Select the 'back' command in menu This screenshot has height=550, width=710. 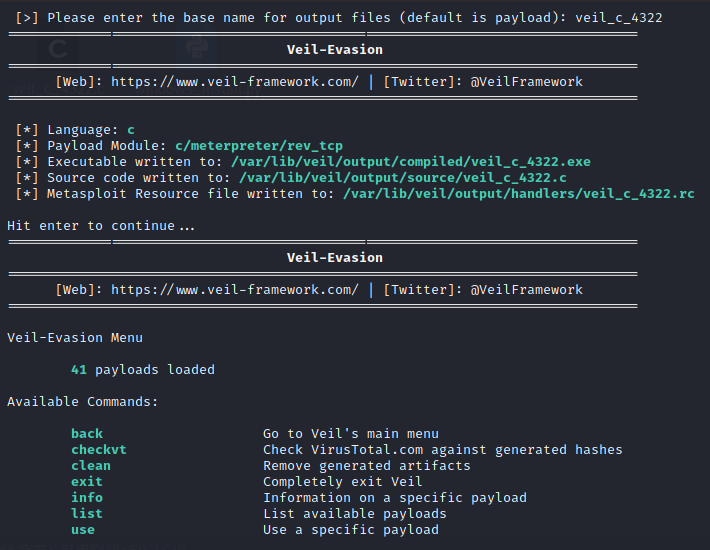point(87,434)
